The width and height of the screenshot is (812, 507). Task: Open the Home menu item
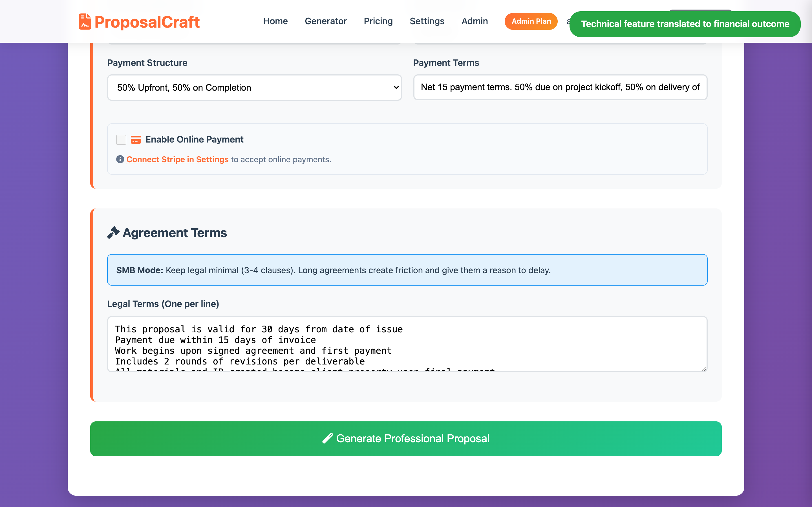tap(275, 21)
